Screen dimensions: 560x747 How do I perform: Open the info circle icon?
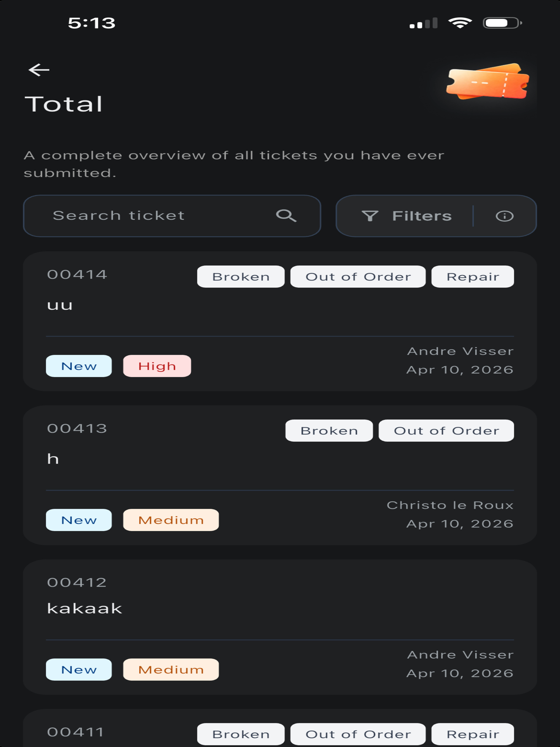pyautogui.click(x=504, y=216)
